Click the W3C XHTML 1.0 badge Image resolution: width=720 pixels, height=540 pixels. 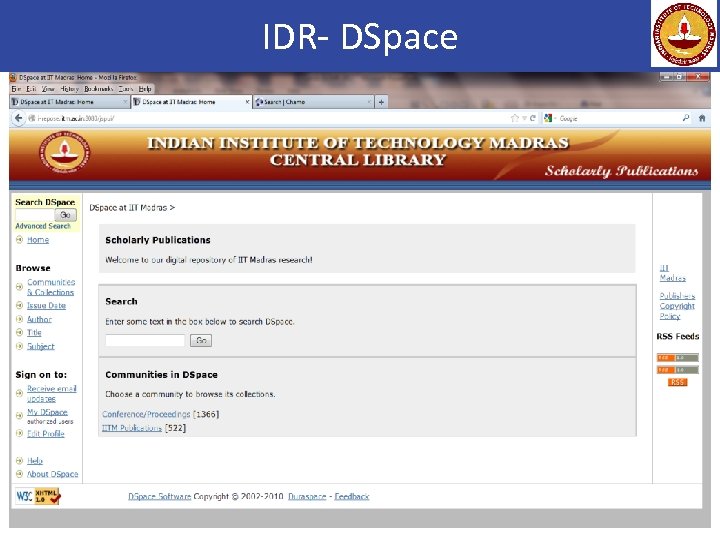[x=38, y=496]
